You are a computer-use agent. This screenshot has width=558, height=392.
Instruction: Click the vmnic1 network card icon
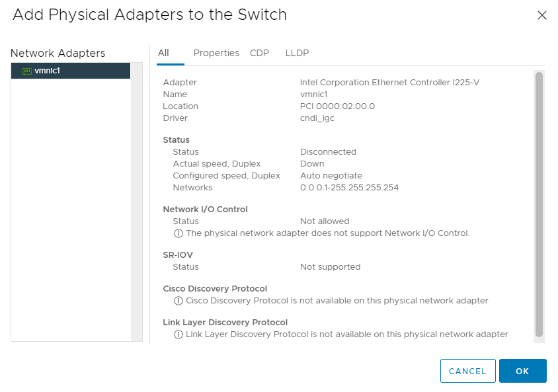[27, 71]
